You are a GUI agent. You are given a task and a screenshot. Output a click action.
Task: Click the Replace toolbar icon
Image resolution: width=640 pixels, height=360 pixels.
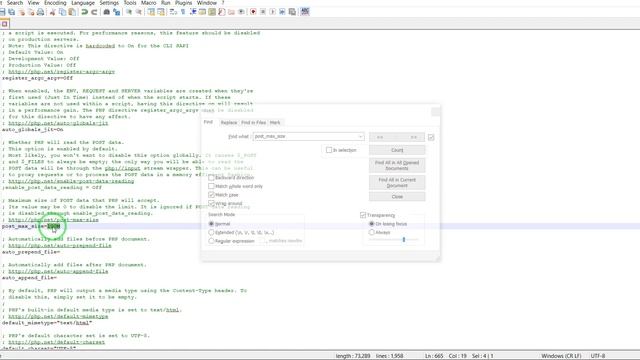116,12
